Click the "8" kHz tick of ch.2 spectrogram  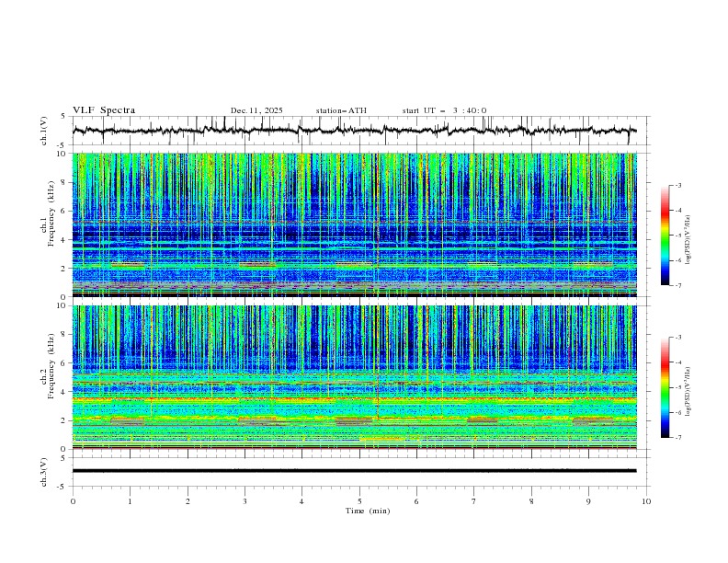point(64,335)
